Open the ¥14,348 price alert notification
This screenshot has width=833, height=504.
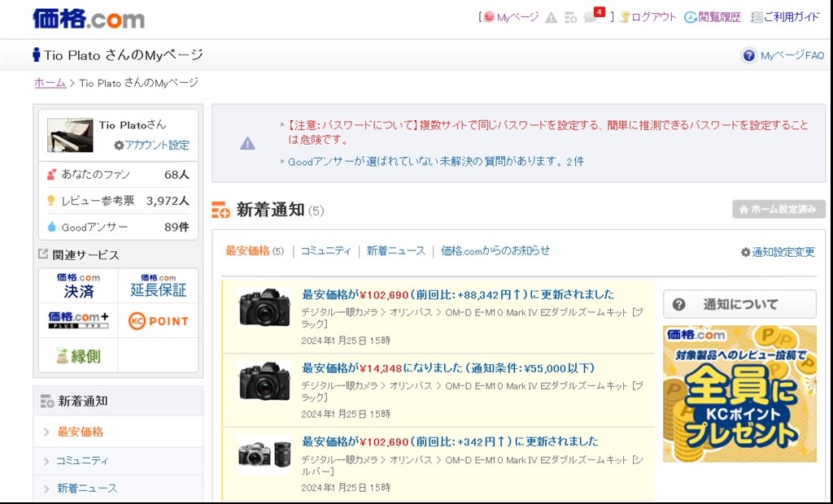[448, 368]
